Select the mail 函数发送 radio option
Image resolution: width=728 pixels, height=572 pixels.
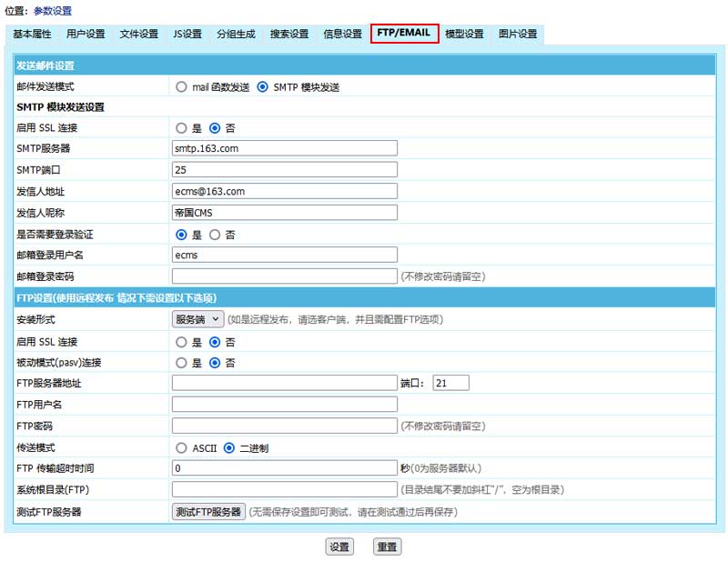click(182, 87)
